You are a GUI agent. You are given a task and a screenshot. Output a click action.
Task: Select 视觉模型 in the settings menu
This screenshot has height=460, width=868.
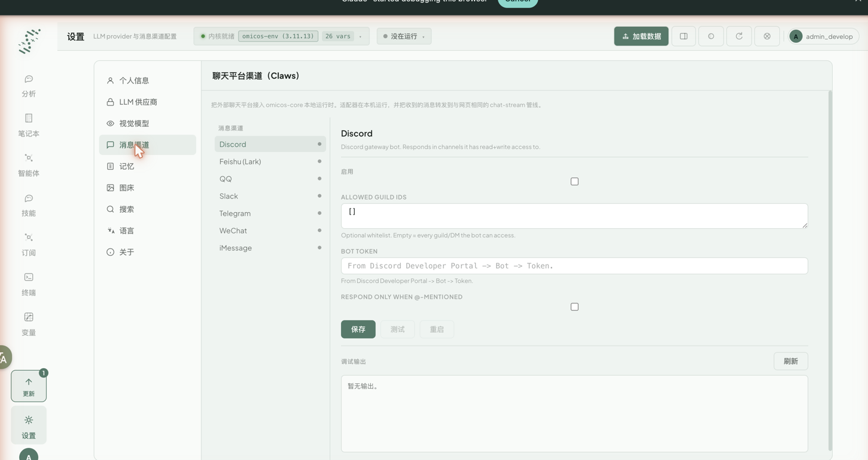click(147, 123)
